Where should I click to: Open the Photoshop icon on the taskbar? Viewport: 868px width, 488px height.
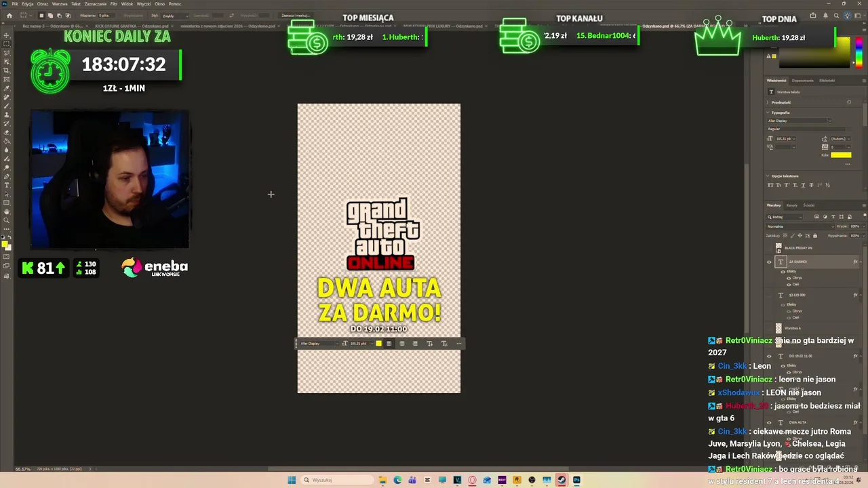pyautogui.click(x=576, y=480)
